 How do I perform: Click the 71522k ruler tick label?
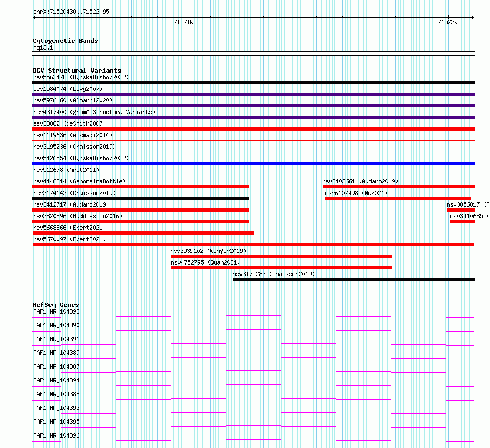(448, 22)
